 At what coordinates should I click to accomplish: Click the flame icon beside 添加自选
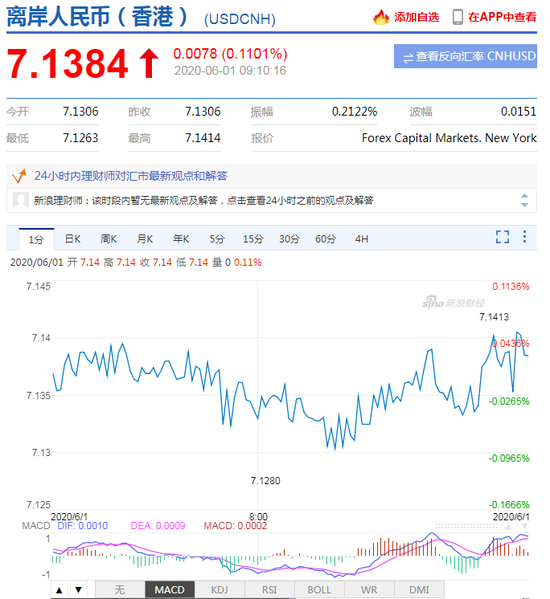tap(381, 17)
